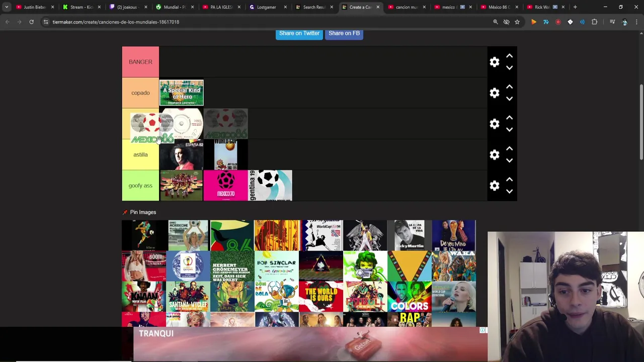The width and height of the screenshot is (644, 362).
Task: Move astilla tier down with arrow
Action: point(509,161)
